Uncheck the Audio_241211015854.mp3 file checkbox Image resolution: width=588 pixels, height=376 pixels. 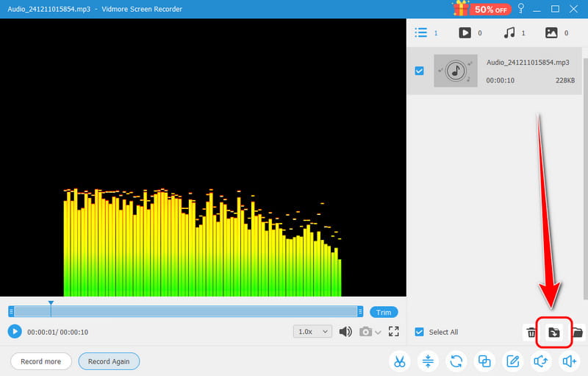[x=419, y=71]
